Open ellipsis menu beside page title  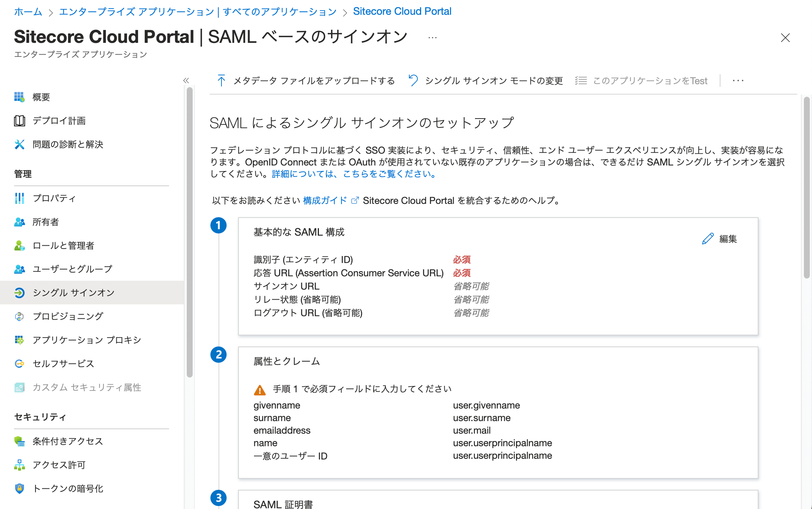pos(432,38)
